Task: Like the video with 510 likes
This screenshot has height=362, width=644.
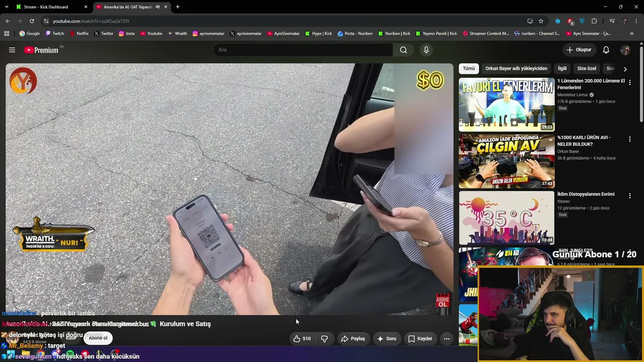Action: 302,339
